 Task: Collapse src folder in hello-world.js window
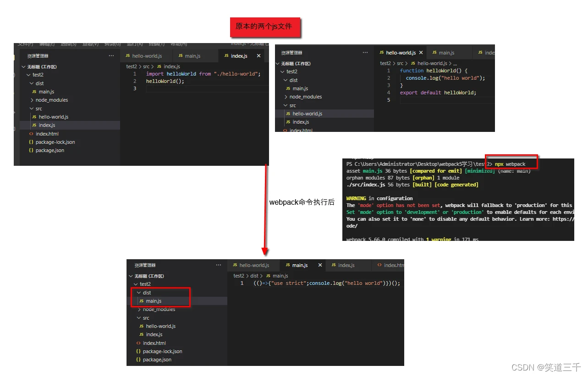pos(286,105)
